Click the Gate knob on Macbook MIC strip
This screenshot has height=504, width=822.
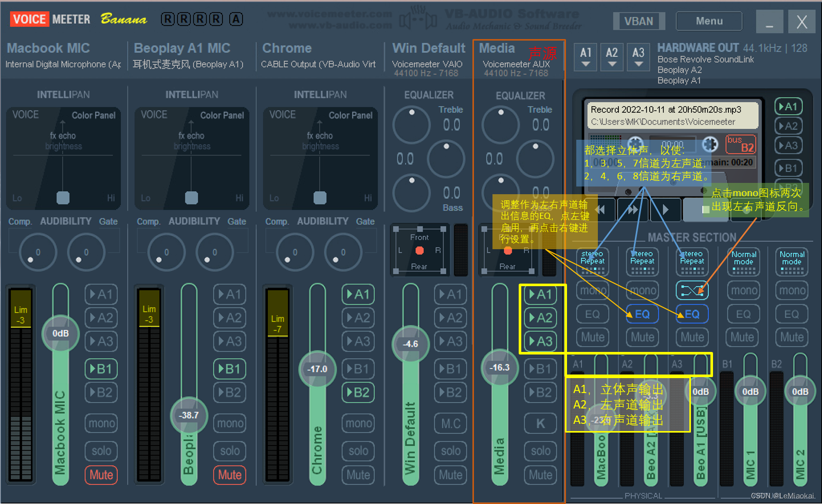pos(86,252)
